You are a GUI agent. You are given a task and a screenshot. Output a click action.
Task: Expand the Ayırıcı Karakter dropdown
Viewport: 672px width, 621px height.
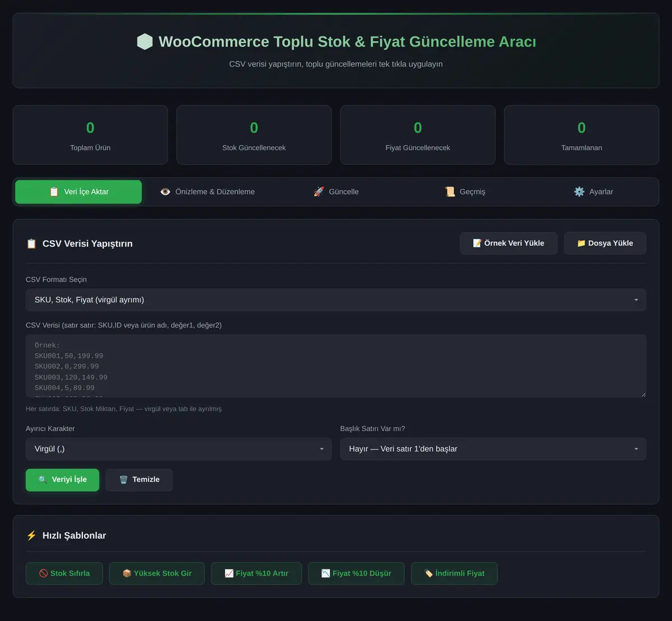point(179,449)
